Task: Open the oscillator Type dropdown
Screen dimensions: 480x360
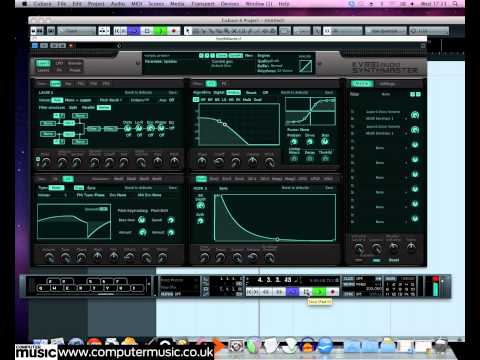Action: [56, 188]
